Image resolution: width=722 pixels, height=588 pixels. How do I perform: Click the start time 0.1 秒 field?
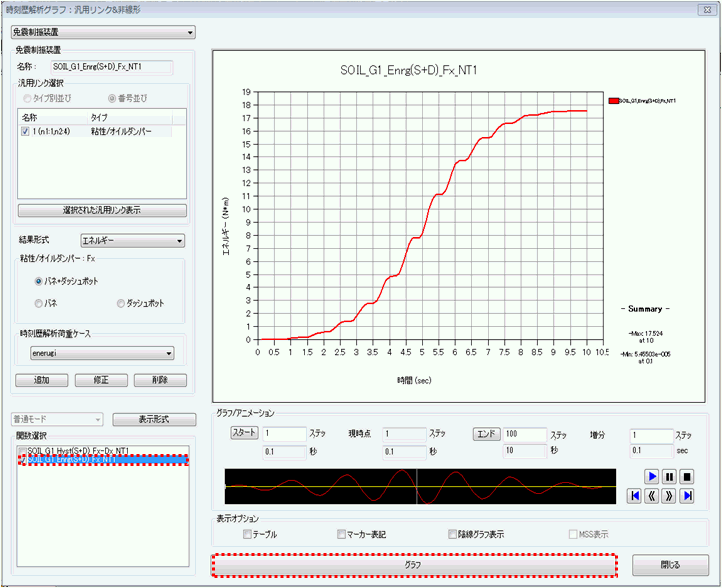(x=285, y=452)
